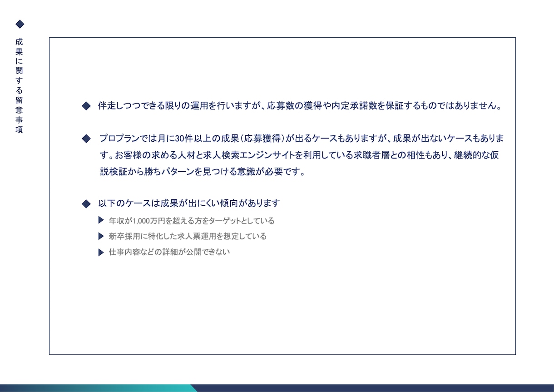Click the triangle bullet beside 年収が1,000万円
This screenshot has width=554, height=392.
101,220
